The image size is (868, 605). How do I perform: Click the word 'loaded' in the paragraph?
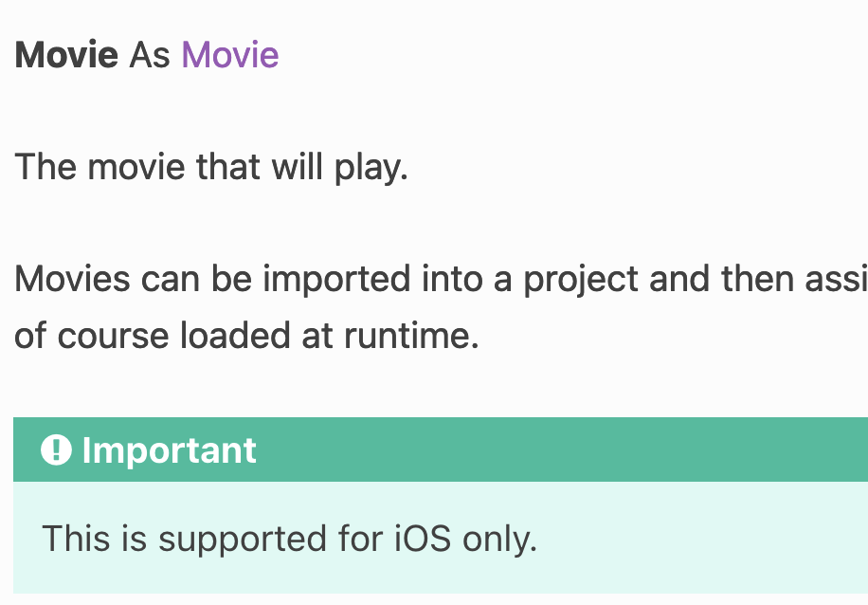pos(235,335)
